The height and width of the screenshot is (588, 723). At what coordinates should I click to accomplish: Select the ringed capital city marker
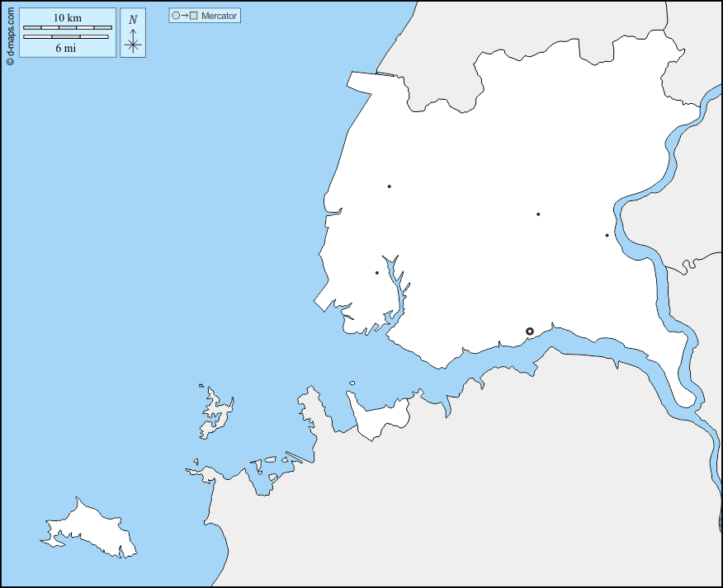(x=530, y=332)
